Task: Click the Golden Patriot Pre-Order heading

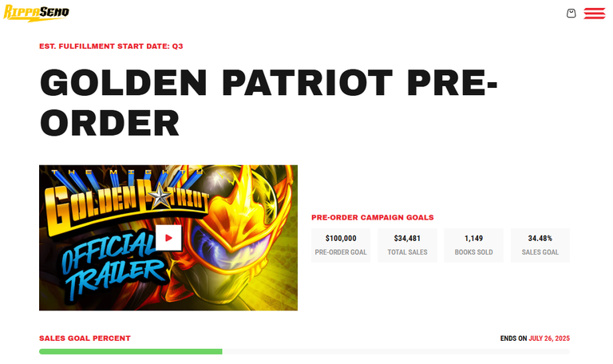Action: (x=268, y=102)
